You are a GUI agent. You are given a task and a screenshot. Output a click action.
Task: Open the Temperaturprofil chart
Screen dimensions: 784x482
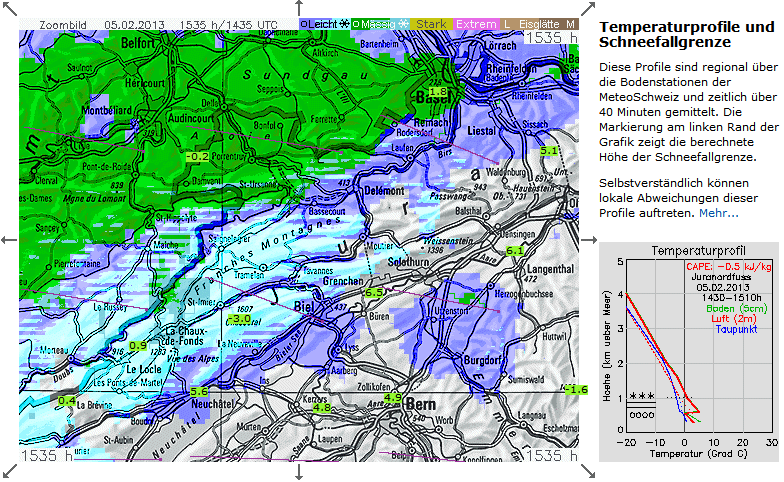[689, 352]
